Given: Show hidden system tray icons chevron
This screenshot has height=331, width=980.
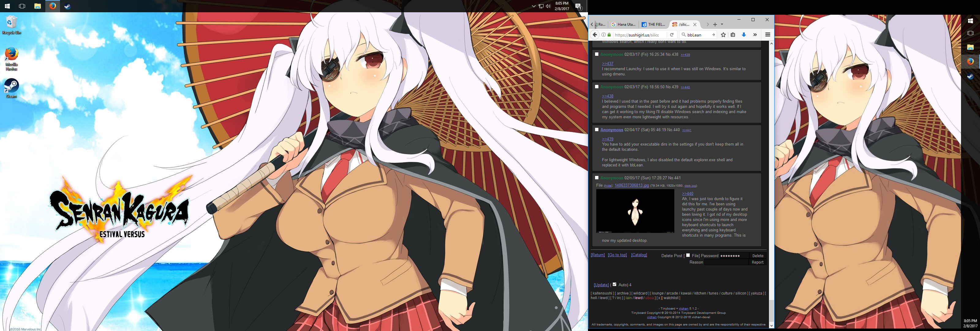Looking at the screenshot, I should pos(533,6).
